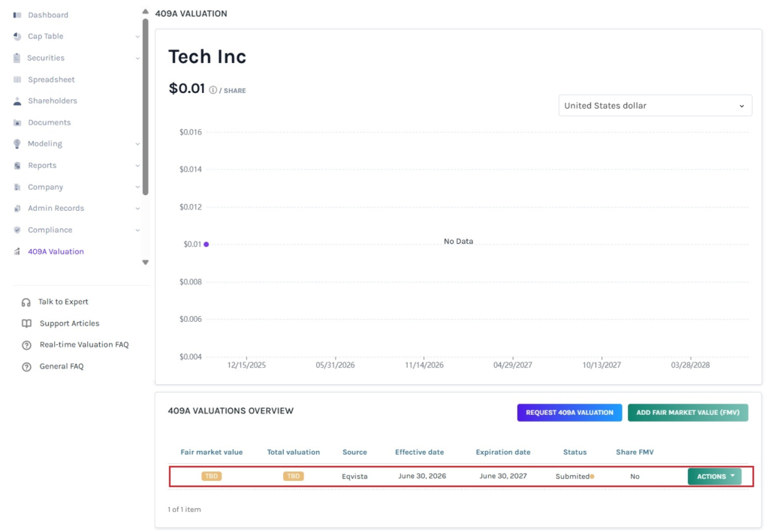Expand the Cap Table submenu chevron
The width and height of the screenshot is (769, 532).
(x=137, y=36)
